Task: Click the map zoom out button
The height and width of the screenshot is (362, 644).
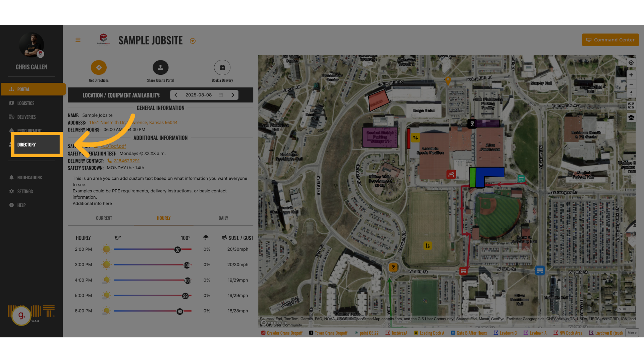Action: tap(631, 84)
